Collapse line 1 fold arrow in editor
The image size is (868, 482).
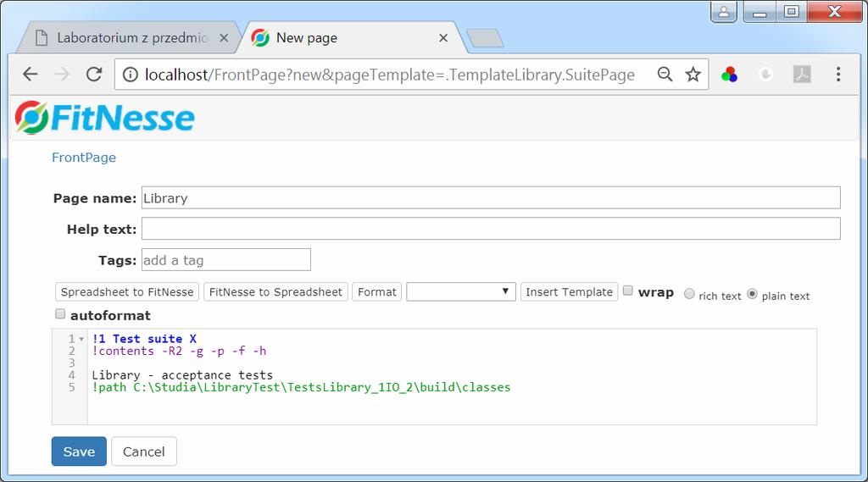tap(81, 339)
